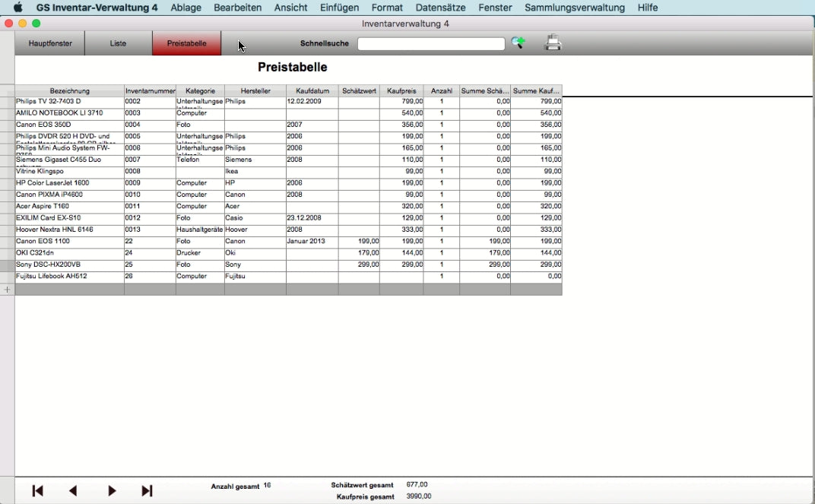Open the Fenster menu
The width and height of the screenshot is (815, 504).
(495, 8)
